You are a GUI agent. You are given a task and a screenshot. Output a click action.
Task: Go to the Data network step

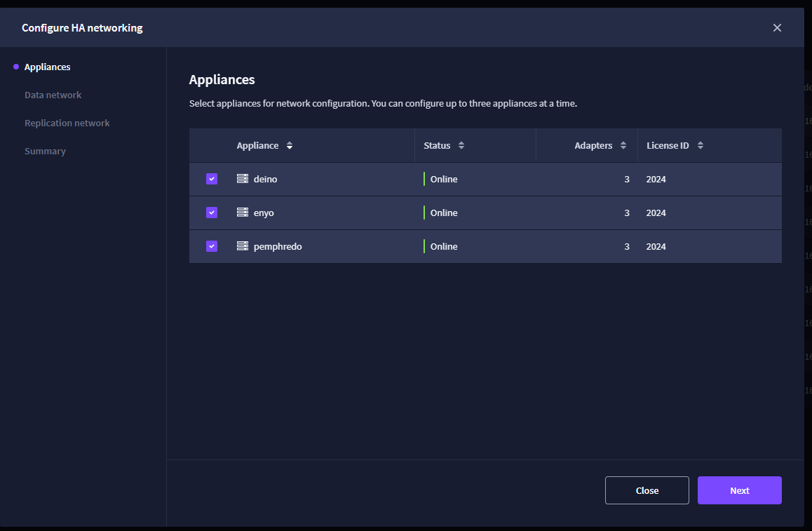pyautogui.click(x=53, y=95)
